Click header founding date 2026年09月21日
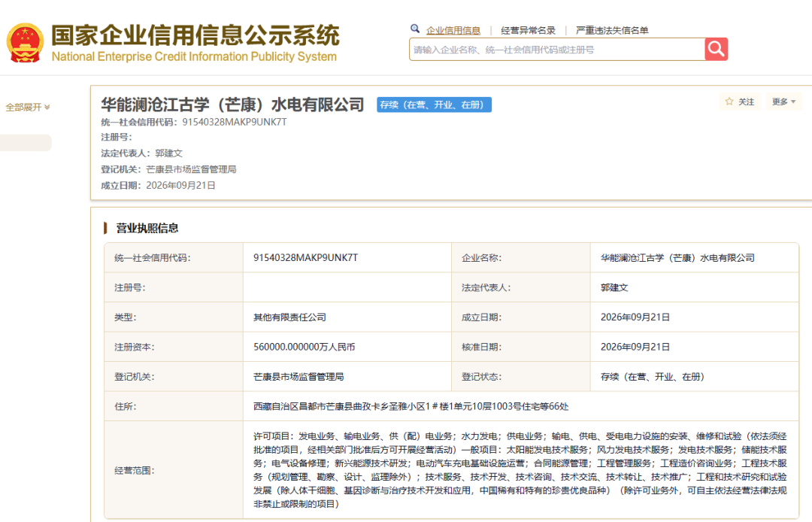This screenshot has height=522, width=812. coord(180,185)
